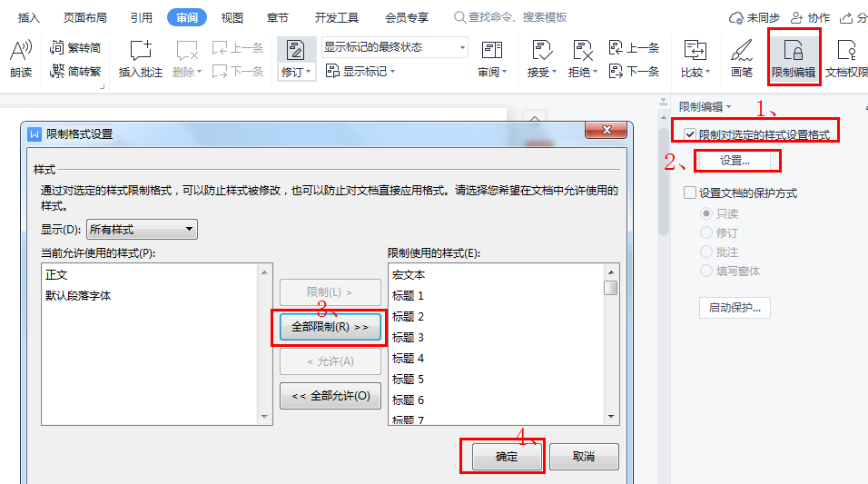Click the 接受 accept changes icon
Viewport: 868px width, 484px height.
point(541,51)
